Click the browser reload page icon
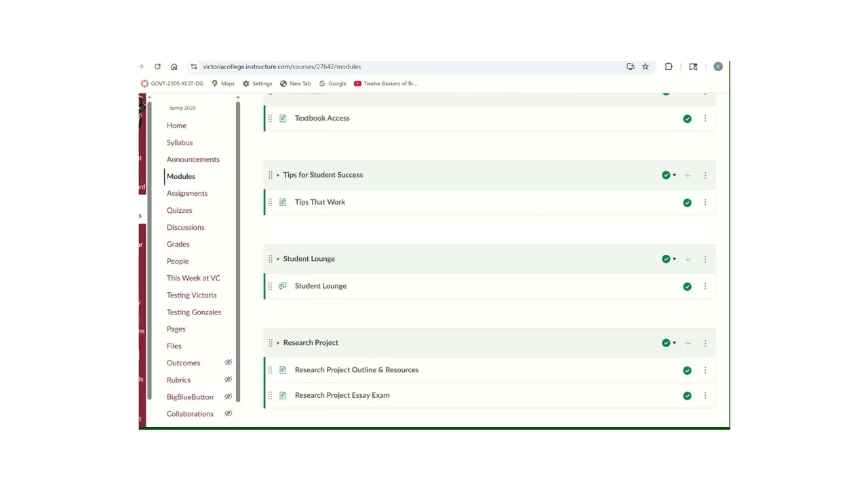The width and height of the screenshot is (868, 488). [157, 66]
